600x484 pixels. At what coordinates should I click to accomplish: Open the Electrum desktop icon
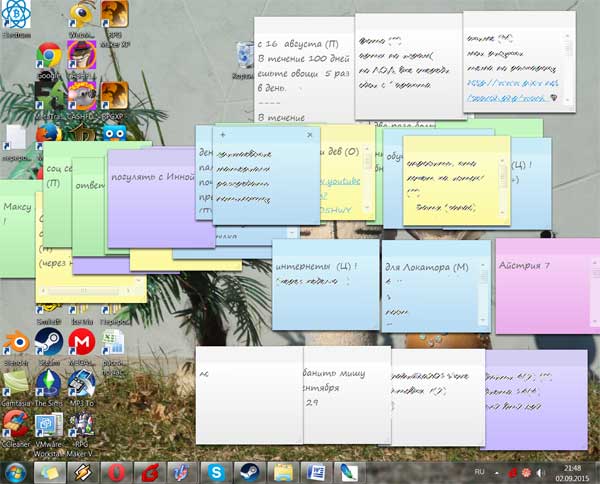(x=15, y=14)
